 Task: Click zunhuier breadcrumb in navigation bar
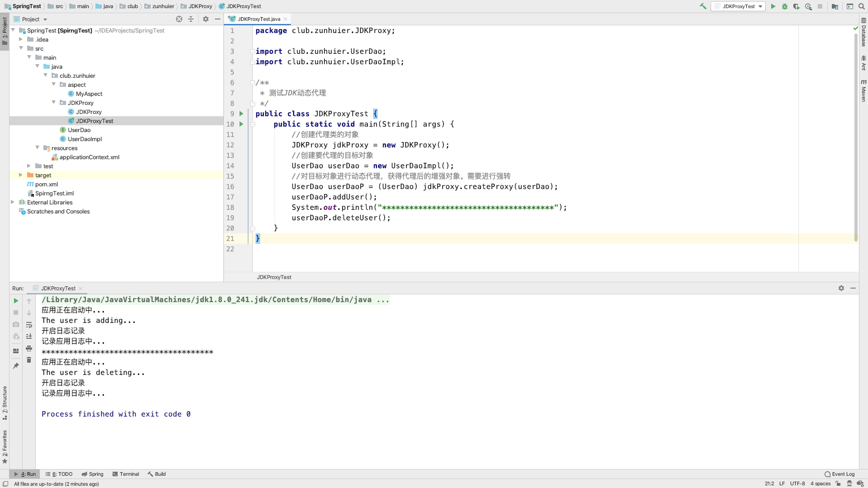click(160, 6)
